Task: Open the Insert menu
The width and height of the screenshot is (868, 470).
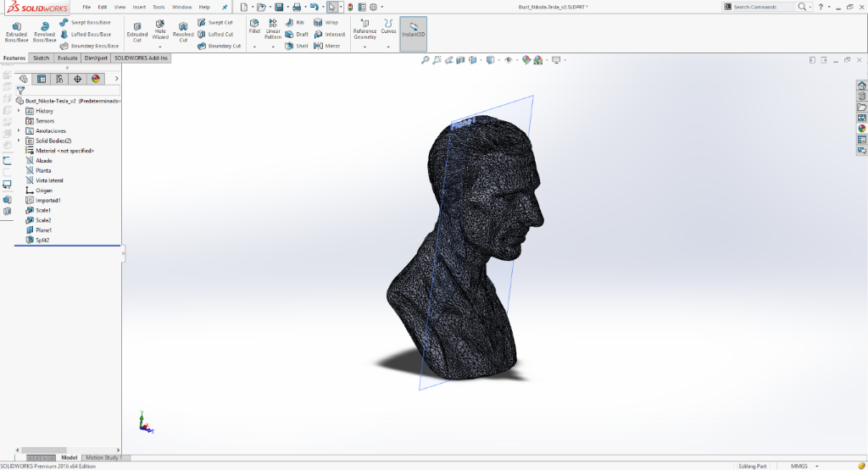Action: tap(139, 7)
